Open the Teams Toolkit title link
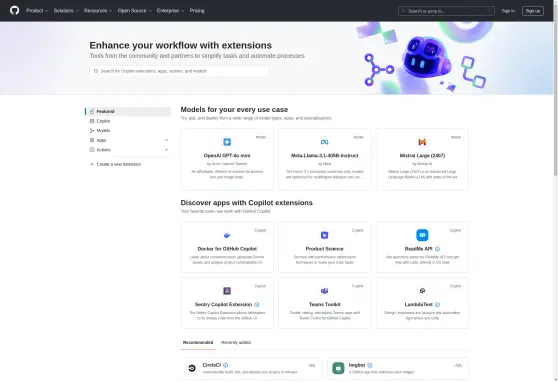 pyautogui.click(x=324, y=304)
